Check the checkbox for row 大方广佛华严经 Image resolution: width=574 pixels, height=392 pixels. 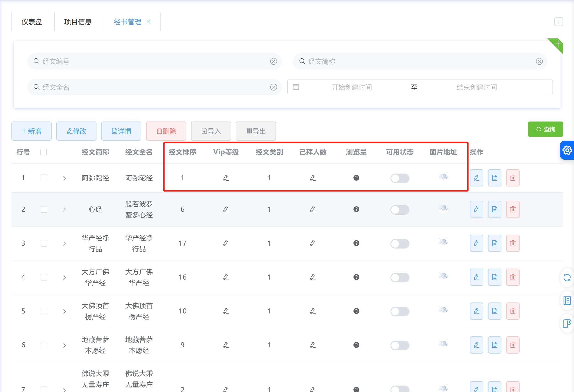[x=44, y=277]
